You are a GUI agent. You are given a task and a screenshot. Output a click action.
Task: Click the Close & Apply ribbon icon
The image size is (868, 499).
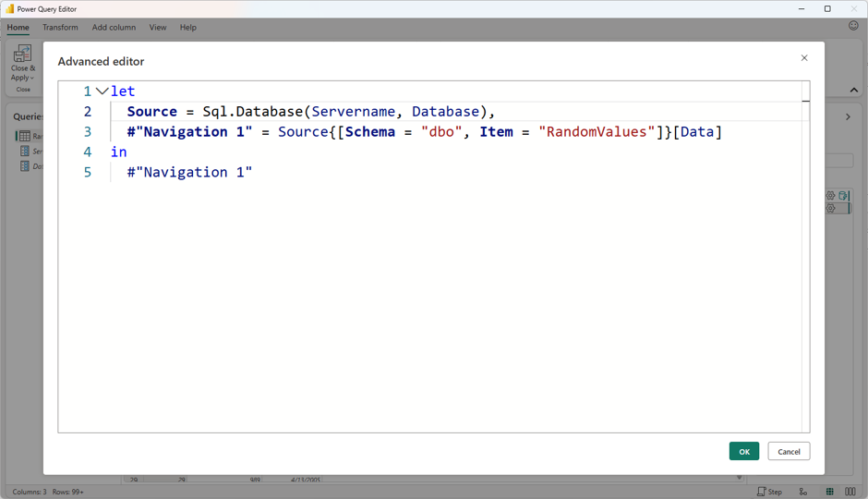coord(22,54)
